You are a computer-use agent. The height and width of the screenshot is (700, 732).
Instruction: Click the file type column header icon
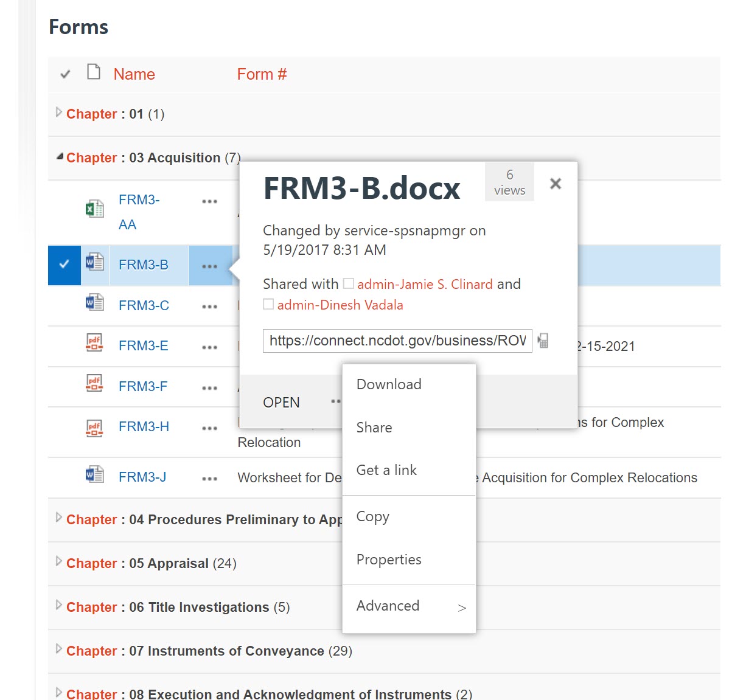click(x=94, y=72)
